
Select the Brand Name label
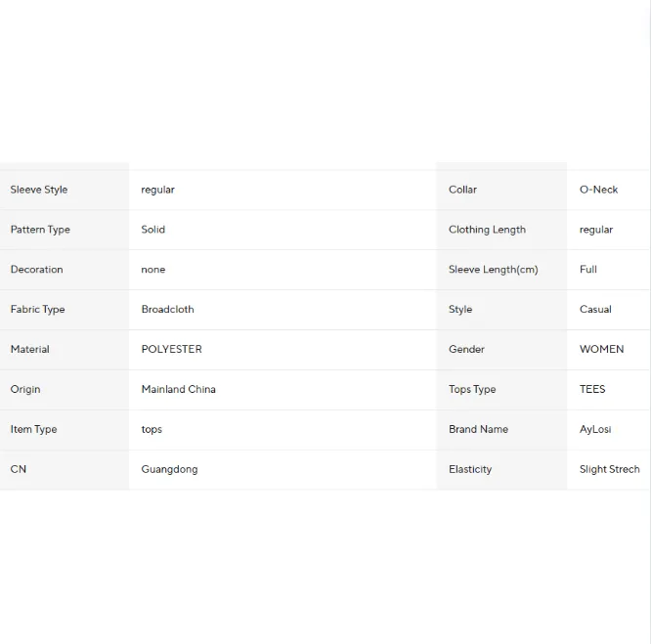click(478, 429)
